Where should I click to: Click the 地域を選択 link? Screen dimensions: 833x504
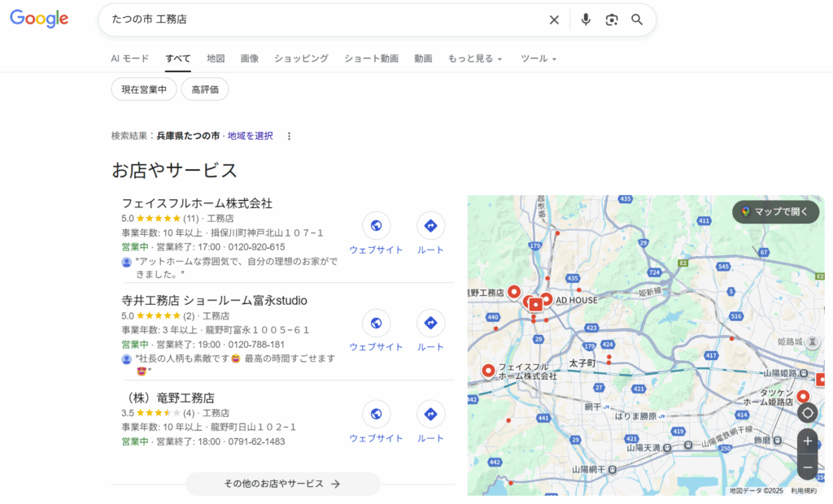(250, 136)
